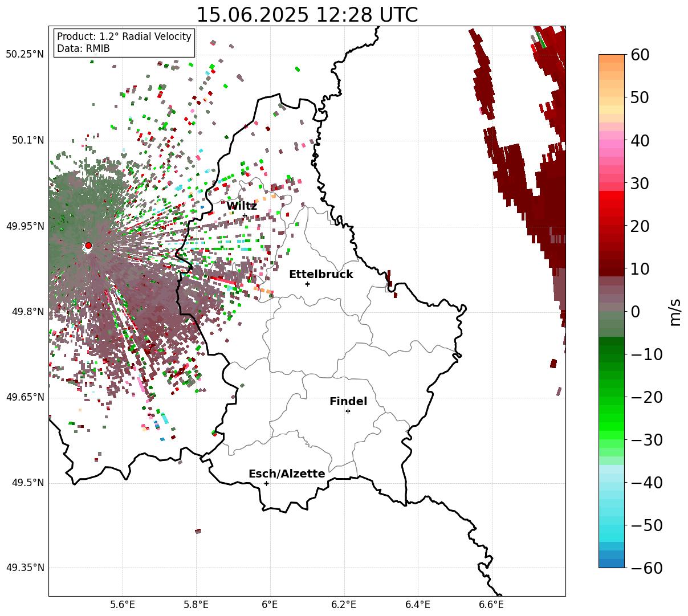Viewport: 688px width, 616px height.
Task: Click the −50 colorbar tick label
Action: coord(647,525)
